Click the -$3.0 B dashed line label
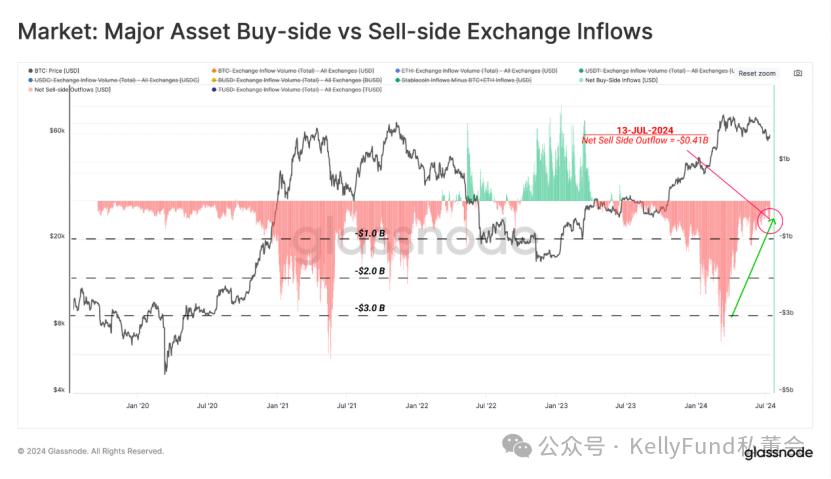831x479 pixels. (x=370, y=308)
